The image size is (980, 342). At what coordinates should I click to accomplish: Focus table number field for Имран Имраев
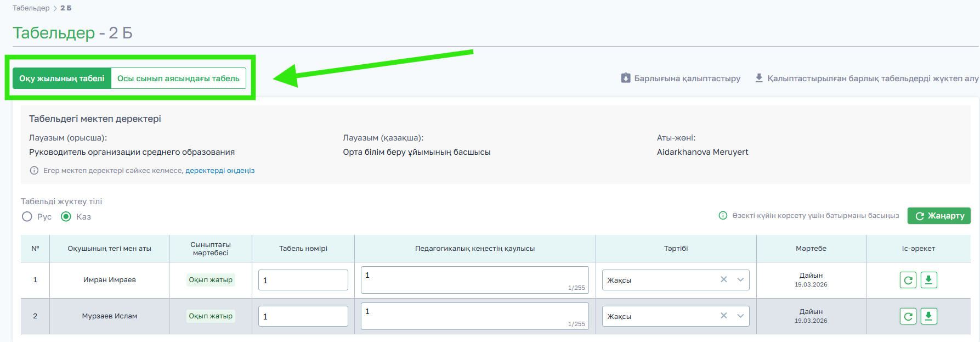[x=303, y=280]
